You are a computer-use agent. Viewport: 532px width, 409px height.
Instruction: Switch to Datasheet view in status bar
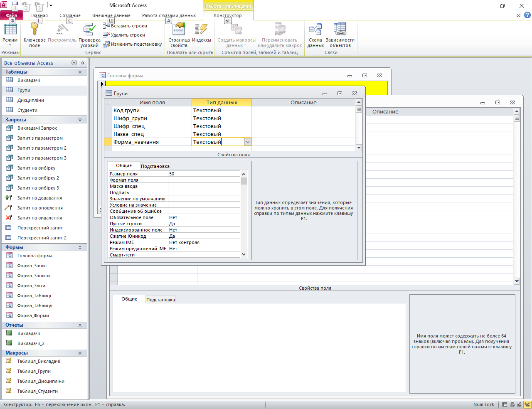pyautogui.click(x=505, y=404)
